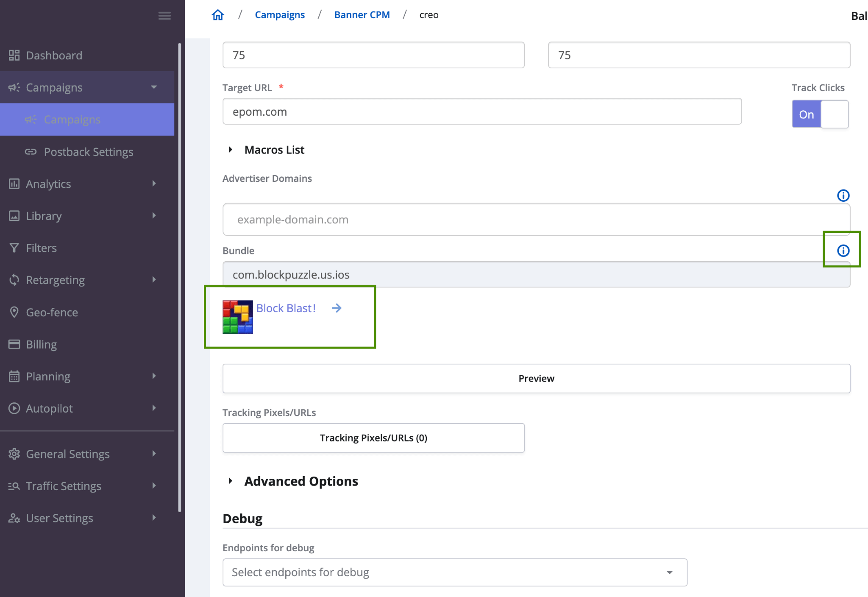Click the Target URL field

482,112
